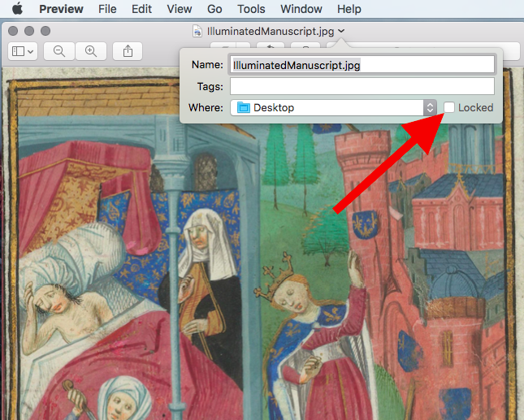Click the document proxy icon in title bar

(x=197, y=31)
